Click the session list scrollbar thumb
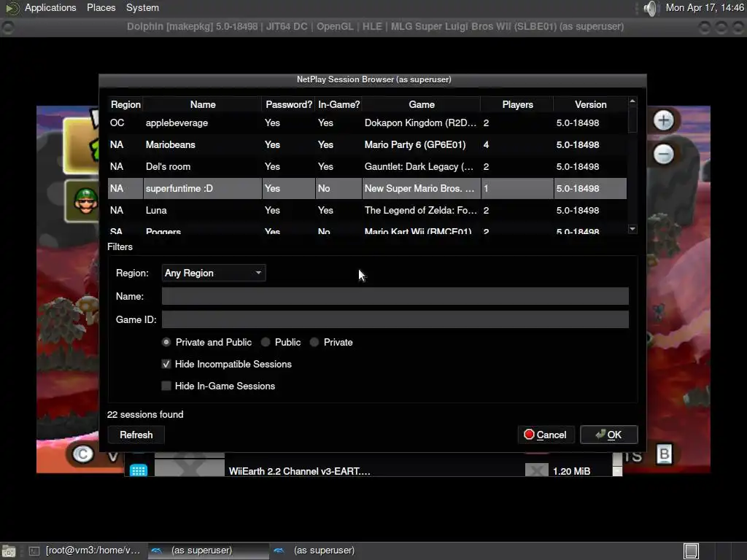 632,120
